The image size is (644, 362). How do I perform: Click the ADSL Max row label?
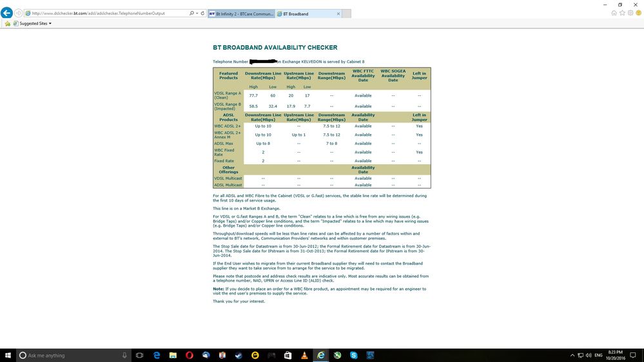224,144
